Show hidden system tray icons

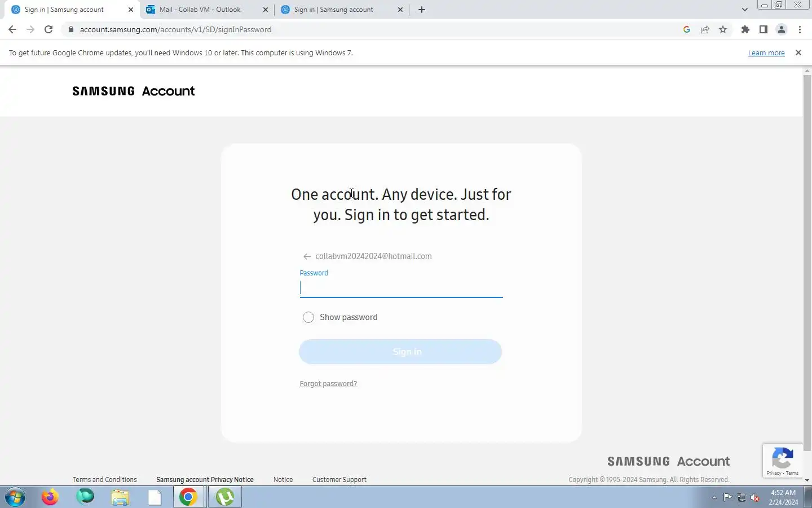point(714,497)
